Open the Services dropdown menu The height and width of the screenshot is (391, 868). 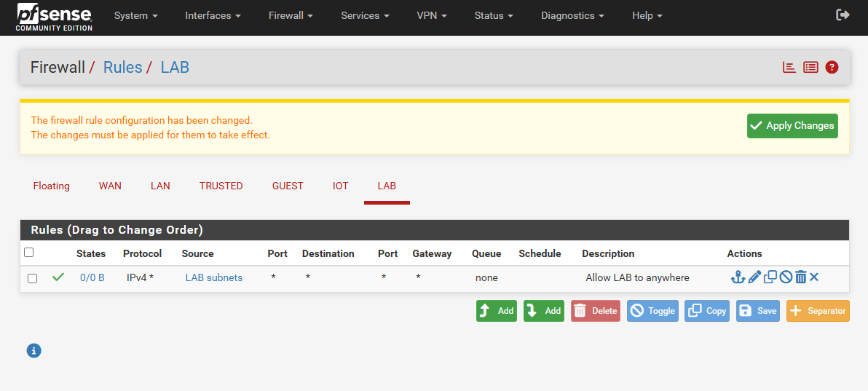pos(365,16)
